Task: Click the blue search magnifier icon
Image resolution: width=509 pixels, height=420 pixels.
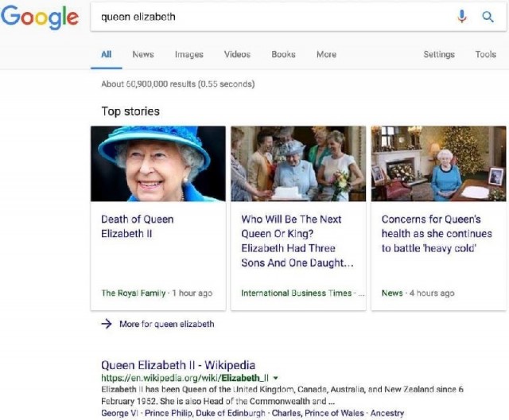Action: (x=488, y=17)
